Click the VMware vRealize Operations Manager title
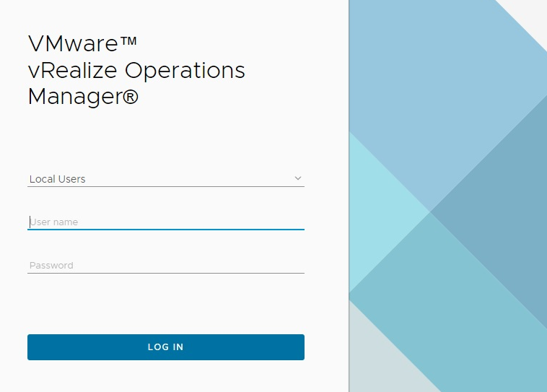 136,70
